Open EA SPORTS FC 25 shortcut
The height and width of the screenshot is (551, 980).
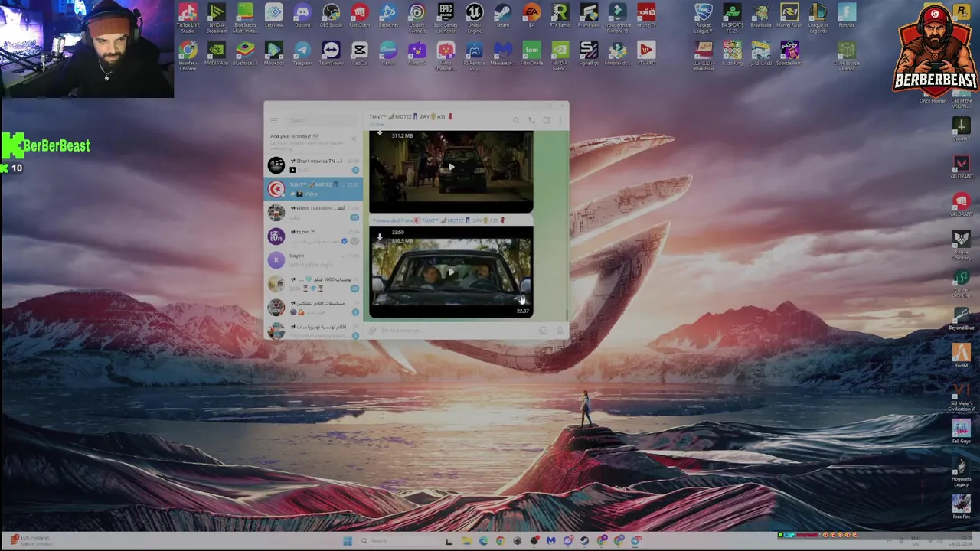tap(732, 18)
